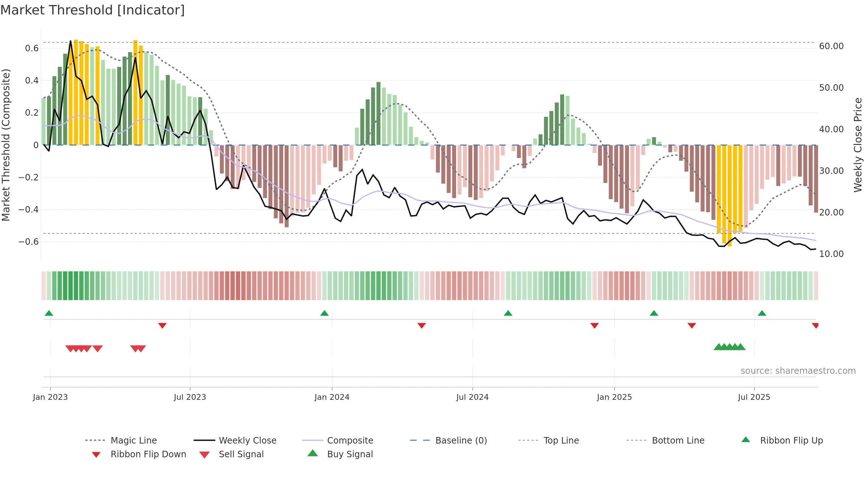The height and width of the screenshot is (488, 868).
Task: Click the Jan 2024 axis label
Action: tap(332, 397)
